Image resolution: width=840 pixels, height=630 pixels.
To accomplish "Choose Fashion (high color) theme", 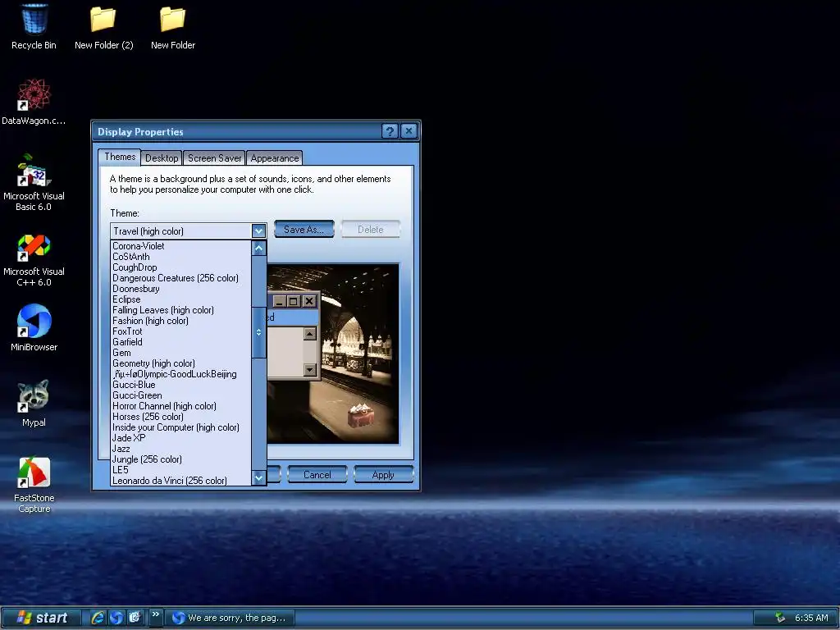I will click(180, 321).
